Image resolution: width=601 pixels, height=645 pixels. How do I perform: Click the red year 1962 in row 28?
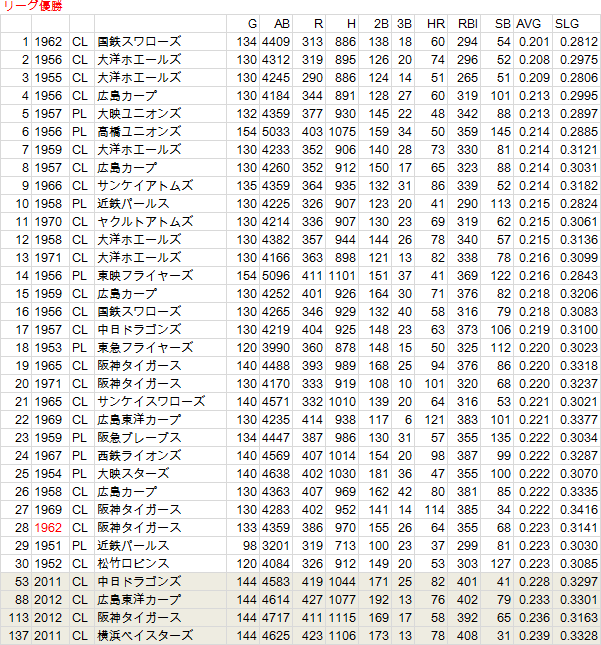click(x=48, y=528)
